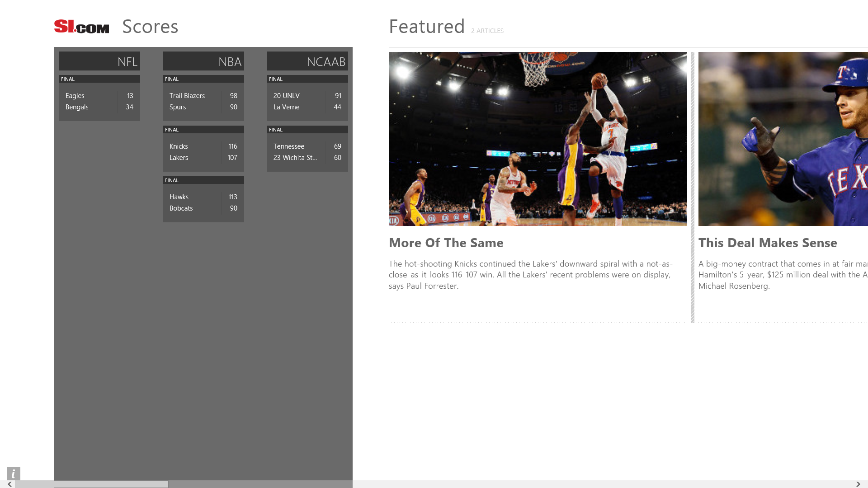Open the article 'More Of The Same'
The image size is (868, 488).
[x=446, y=243]
